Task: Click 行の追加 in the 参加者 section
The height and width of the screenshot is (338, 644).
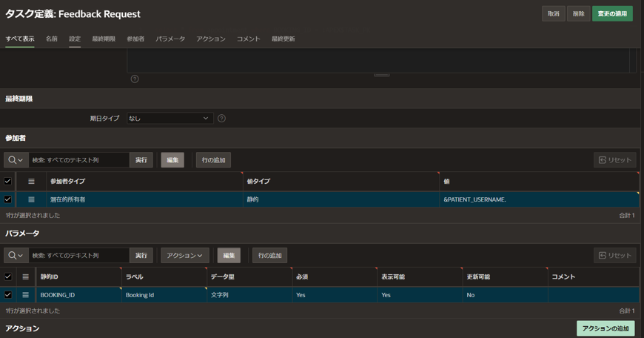Action: 214,160
